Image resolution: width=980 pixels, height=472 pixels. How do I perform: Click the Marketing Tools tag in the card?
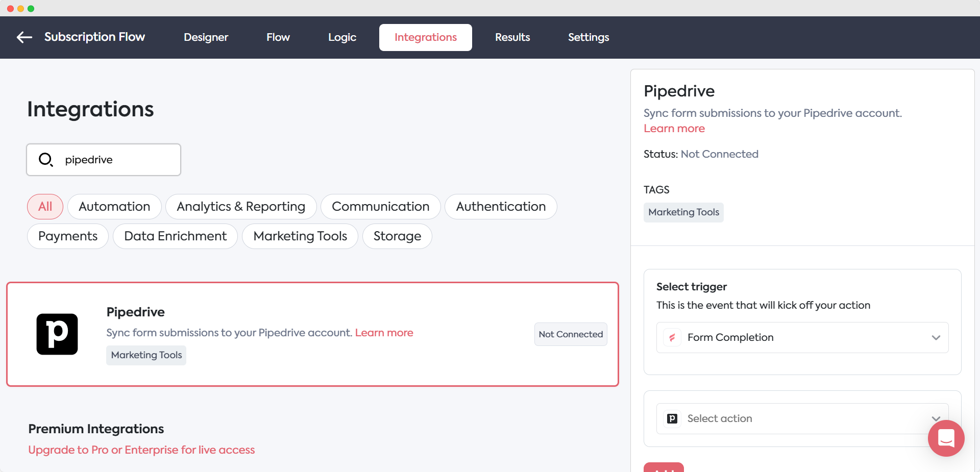[146, 355]
